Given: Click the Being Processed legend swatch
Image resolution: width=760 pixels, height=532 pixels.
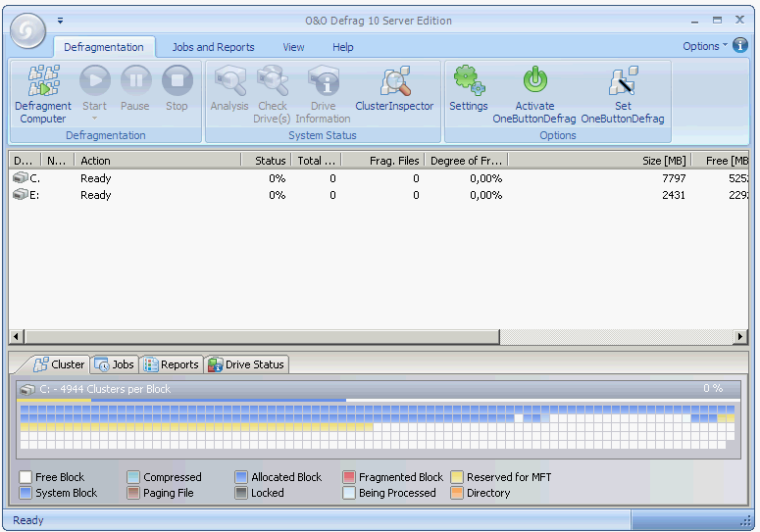Looking at the screenshot, I should 349,493.
